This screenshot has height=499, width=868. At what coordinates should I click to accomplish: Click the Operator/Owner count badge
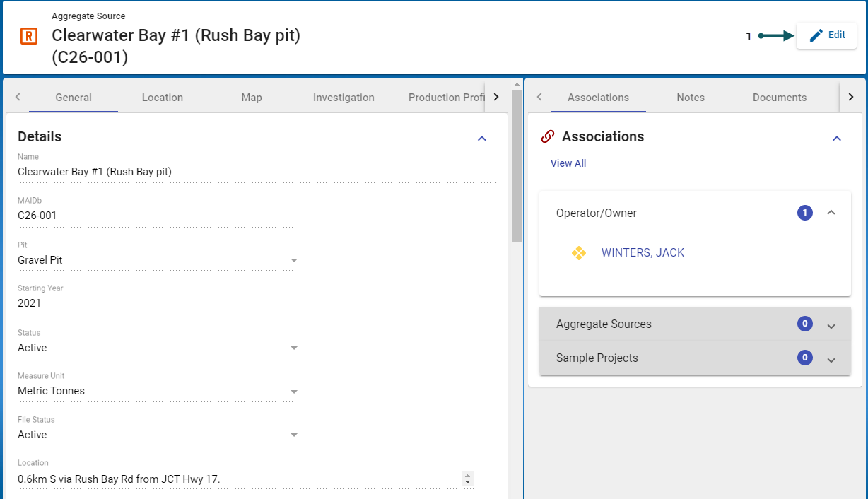[x=804, y=213]
